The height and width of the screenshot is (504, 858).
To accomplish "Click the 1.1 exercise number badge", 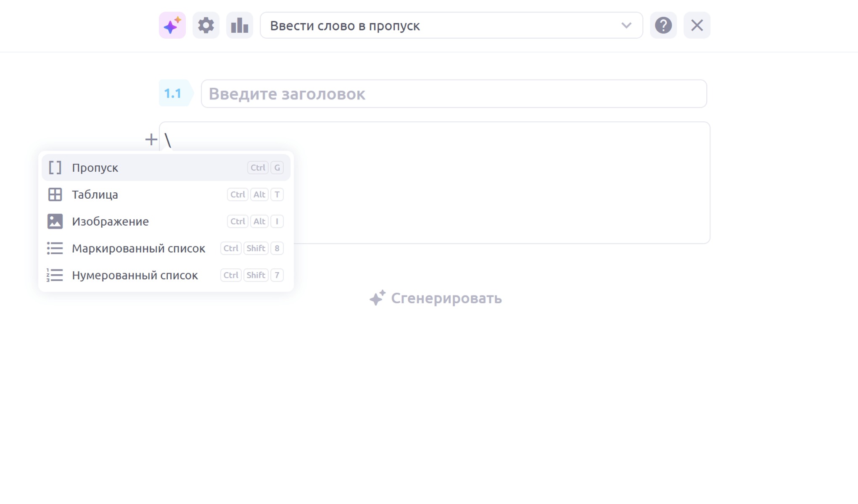I will click(x=176, y=93).
